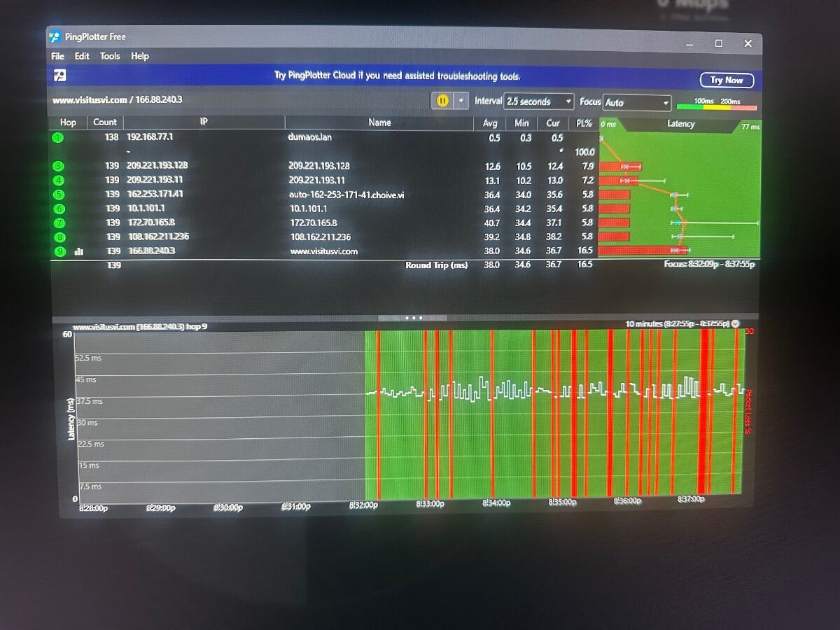Select the hop 1 green circle icon
This screenshot has width=840, height=630.
click(58, 137)
